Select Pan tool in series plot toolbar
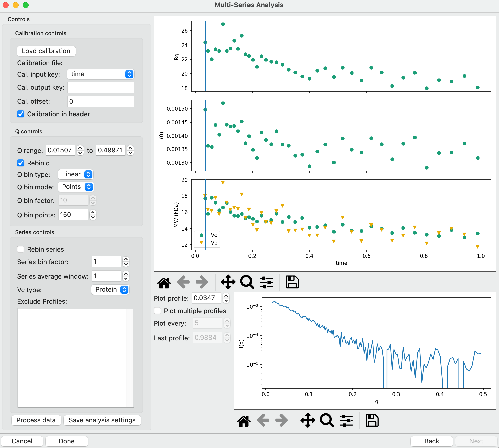This screenshot has height=448, width=499. pos(228,282)
